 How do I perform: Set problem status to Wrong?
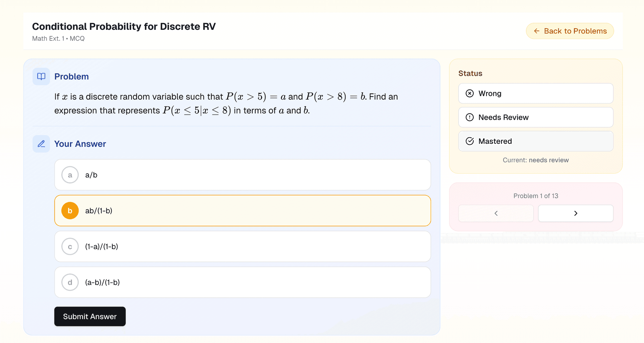click(x=536, y=94)
